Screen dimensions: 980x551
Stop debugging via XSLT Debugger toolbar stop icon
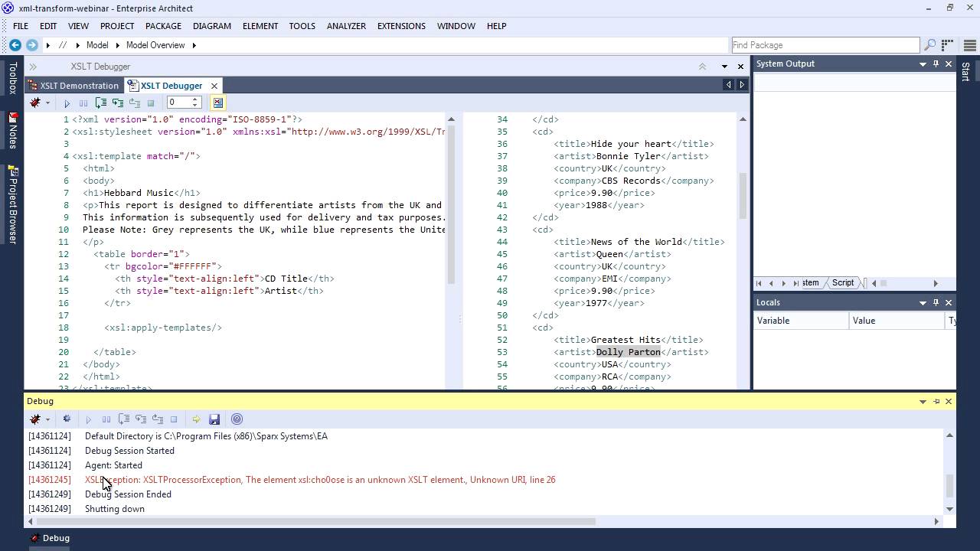tap(151, 103)
